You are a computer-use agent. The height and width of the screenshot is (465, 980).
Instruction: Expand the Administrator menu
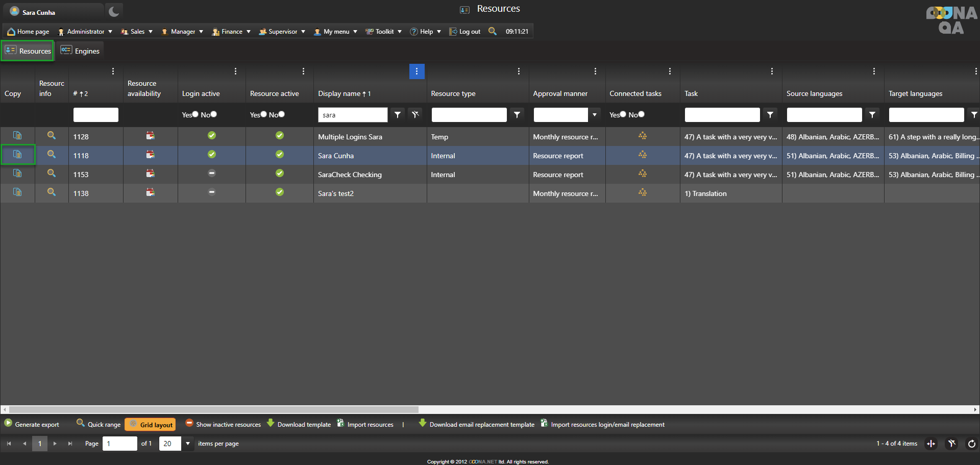[85, 32]
